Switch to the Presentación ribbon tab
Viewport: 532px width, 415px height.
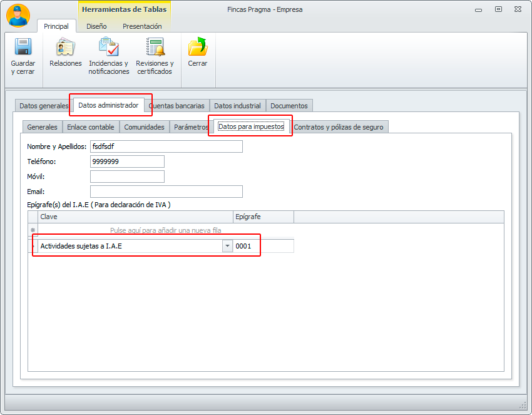tap(142, 26)
